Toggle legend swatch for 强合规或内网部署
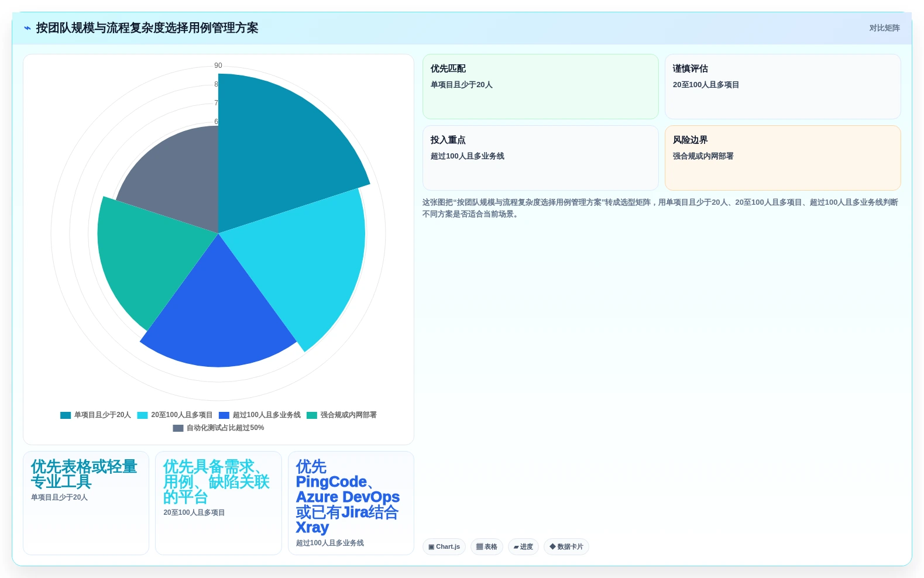The width and height of the screenshot is (924, 578). click(312, 415)
